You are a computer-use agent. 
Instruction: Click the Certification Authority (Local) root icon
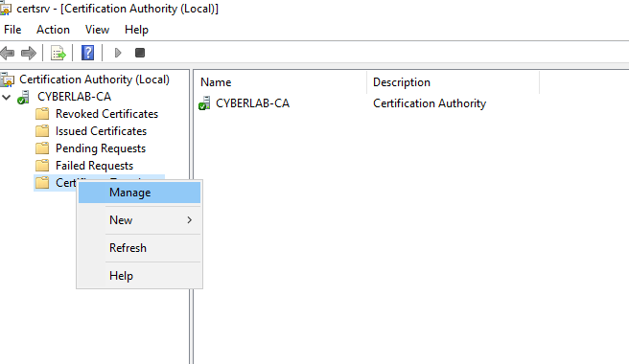coord(8,80)
